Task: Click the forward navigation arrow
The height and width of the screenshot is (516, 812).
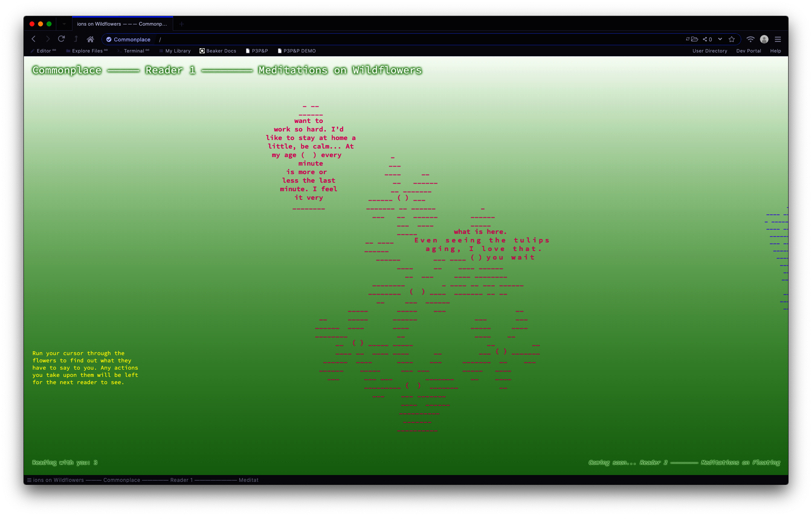Action: pyautogui.click(x=48, y=39)
